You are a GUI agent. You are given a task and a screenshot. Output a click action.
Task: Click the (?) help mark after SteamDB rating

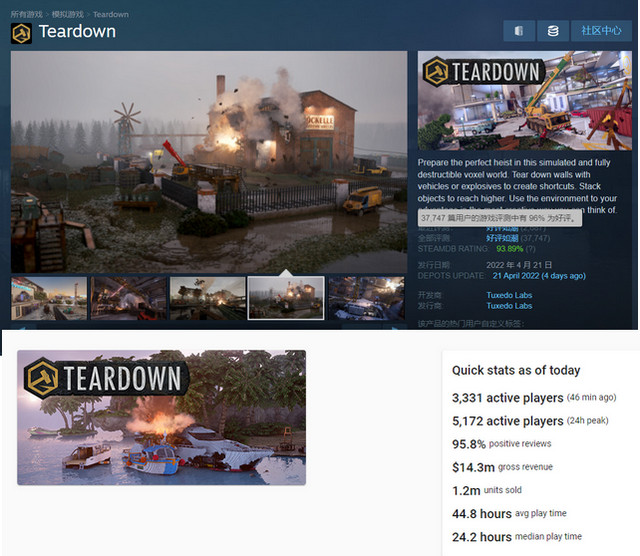pos(530,249)
